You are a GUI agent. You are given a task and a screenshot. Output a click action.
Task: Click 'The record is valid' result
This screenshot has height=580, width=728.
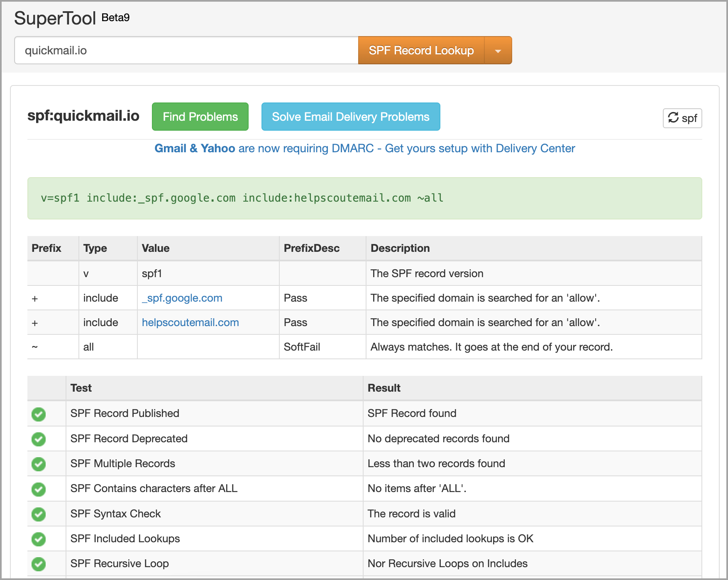412,514
